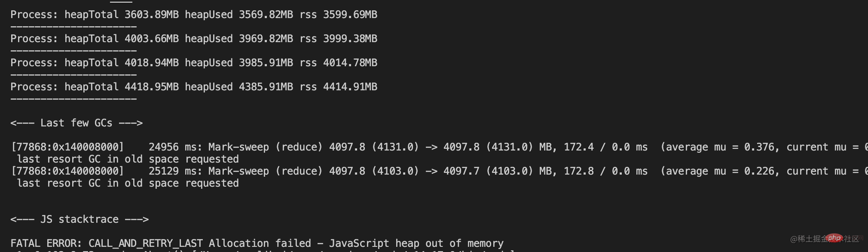Click the rss 3999.38MB value
868x252 pixels.
tap(339, 39)
